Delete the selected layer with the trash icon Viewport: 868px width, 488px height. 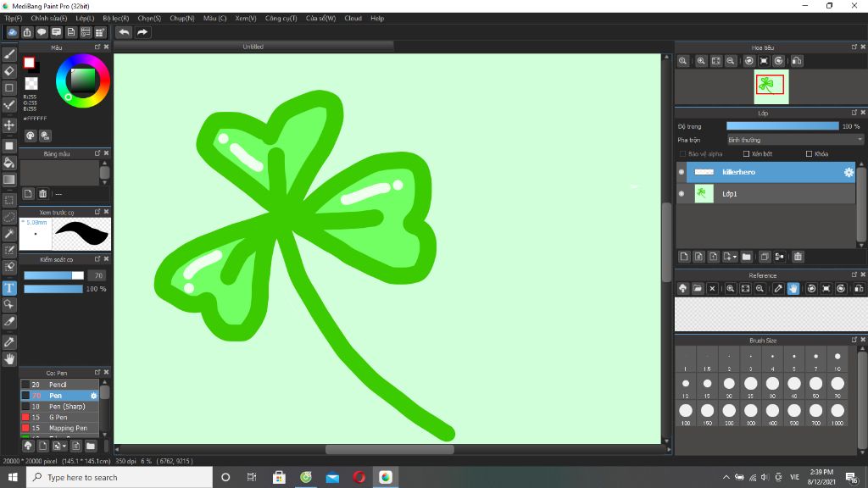pyautogui.click(x=798, y=257)
